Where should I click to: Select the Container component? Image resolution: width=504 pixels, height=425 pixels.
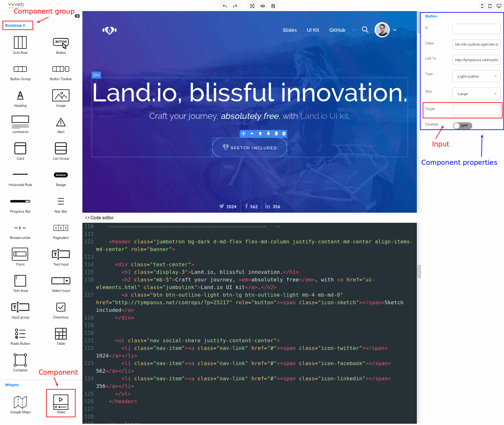point(20,363)
